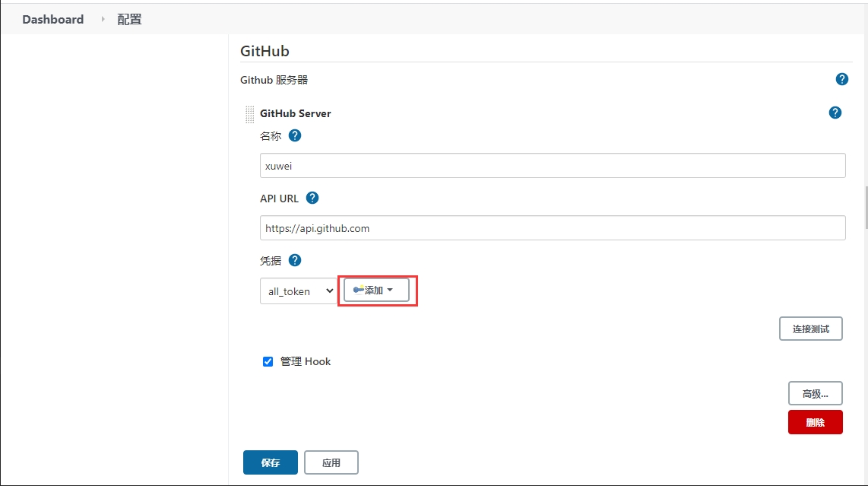Click the 应用 button
Image resolution: width=868 pixels, height=486 pixels.
331,462
